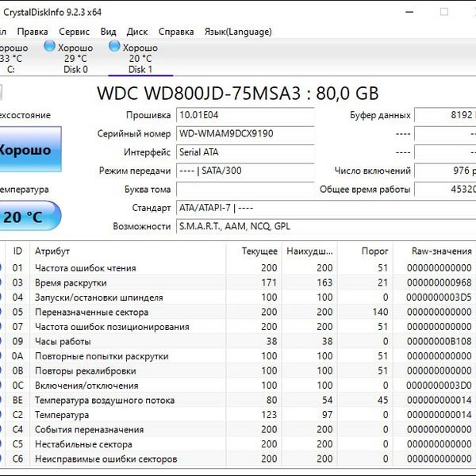Click the Текущее column header
476x476 pixels.
tap(254, 251)
